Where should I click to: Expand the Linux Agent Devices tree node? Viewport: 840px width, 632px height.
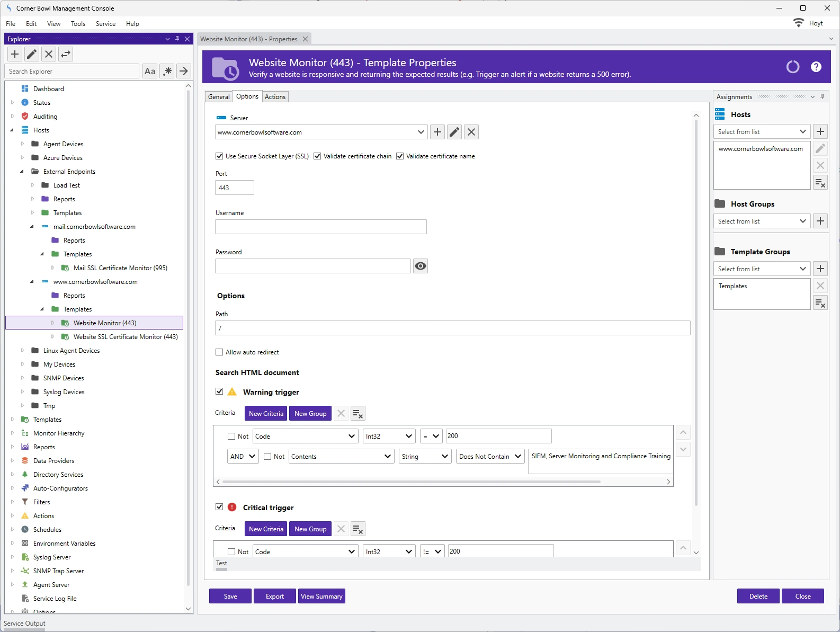(22, 351)
